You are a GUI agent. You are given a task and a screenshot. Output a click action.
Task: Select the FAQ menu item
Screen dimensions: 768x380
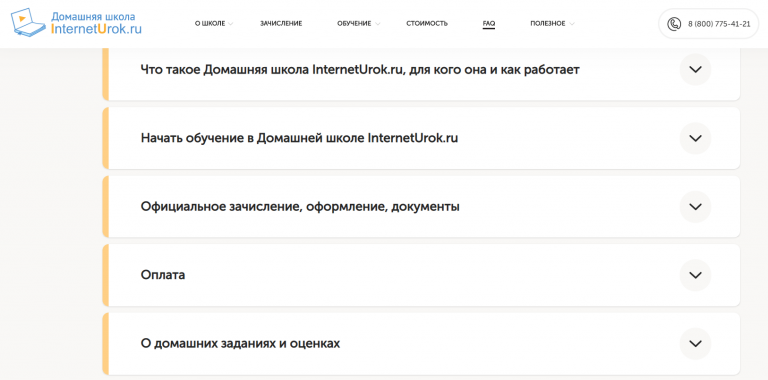tap(489, 24)
